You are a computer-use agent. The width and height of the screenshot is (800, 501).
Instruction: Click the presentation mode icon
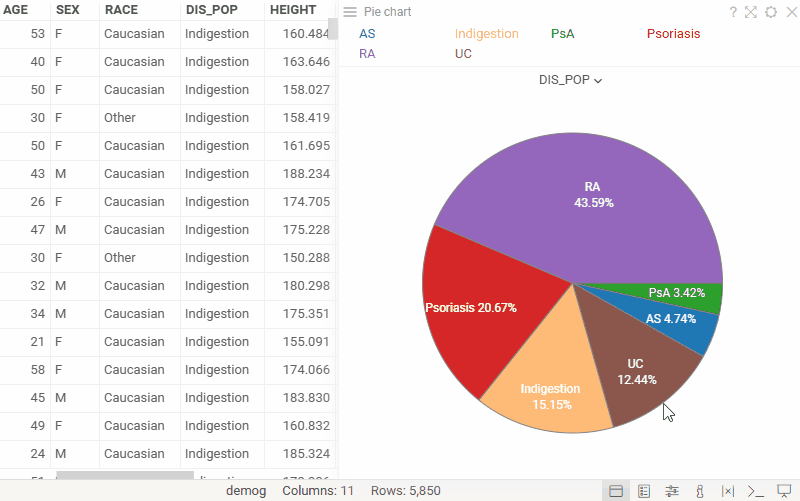point(784,491)
